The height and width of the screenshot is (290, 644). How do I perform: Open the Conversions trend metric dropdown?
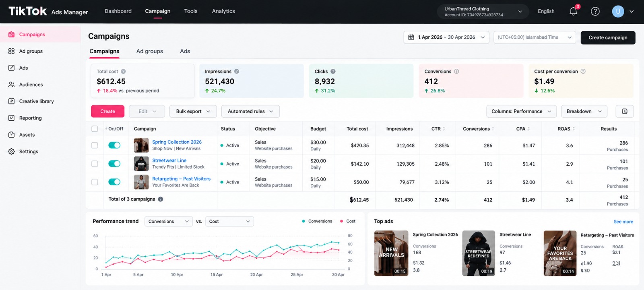168,221
